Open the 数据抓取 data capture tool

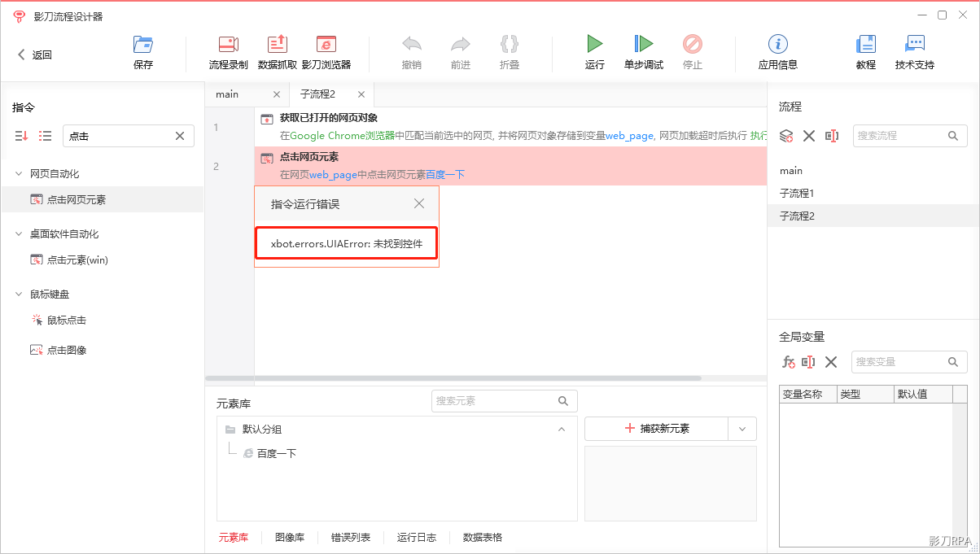pos(278,45)
